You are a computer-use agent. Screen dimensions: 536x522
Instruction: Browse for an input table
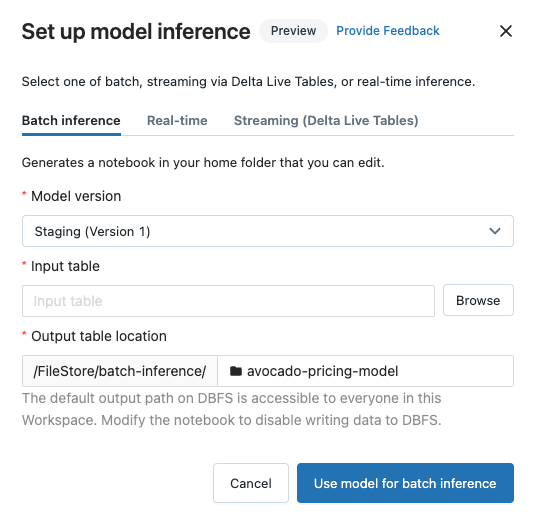click(478, 300)
